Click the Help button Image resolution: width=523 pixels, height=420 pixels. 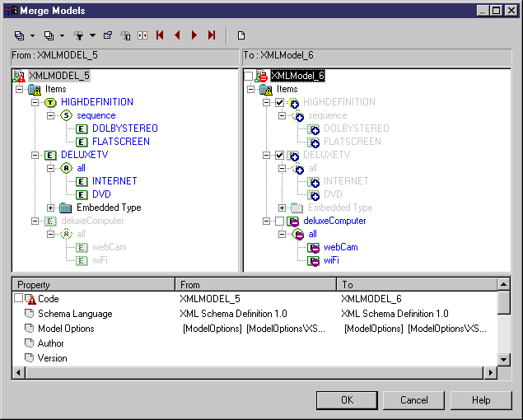pyautogui.click(x=481, y=400)
